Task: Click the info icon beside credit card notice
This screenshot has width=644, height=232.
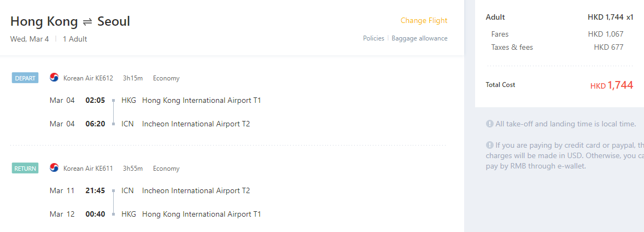Action: coord(490,145)
